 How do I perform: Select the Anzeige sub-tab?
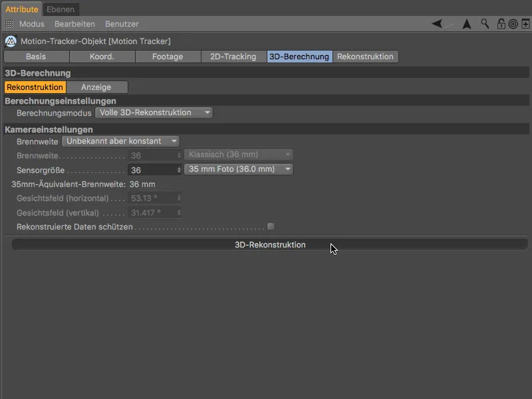coord(96,87)
